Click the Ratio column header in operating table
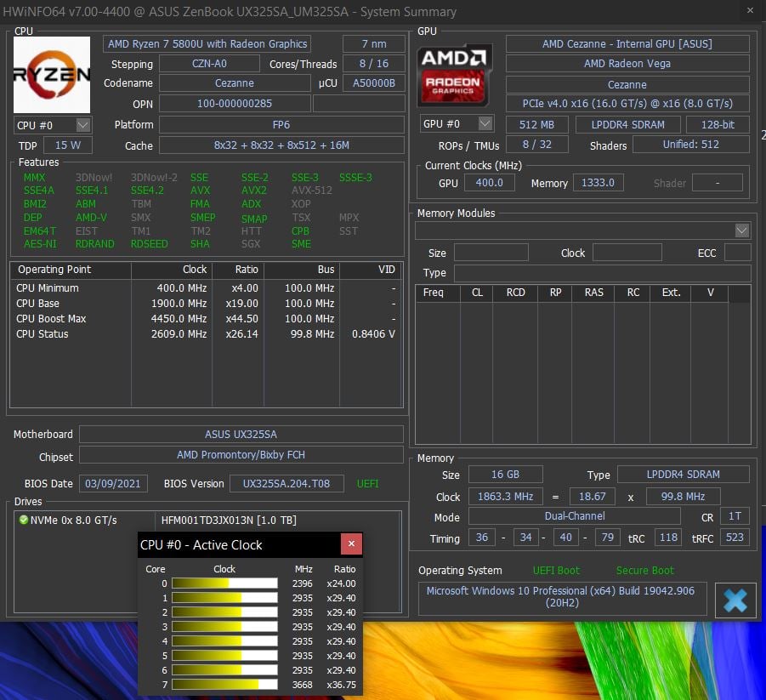Screen dimensions: 766x700 click(x=238, y=270)
